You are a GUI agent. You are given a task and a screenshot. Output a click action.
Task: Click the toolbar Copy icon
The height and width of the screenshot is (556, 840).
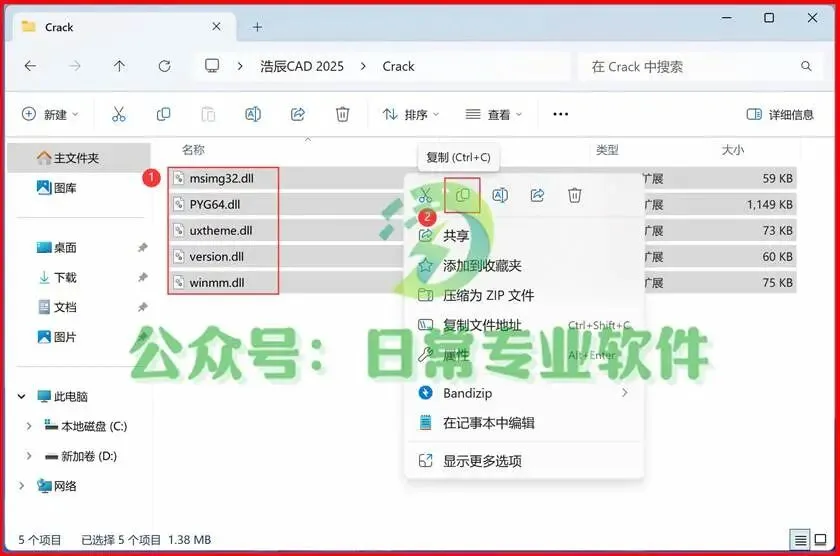(163, 114)
